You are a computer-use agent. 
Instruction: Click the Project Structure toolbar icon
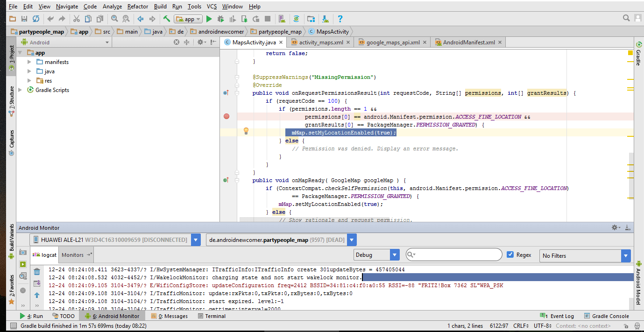click(x=311, y=19)
